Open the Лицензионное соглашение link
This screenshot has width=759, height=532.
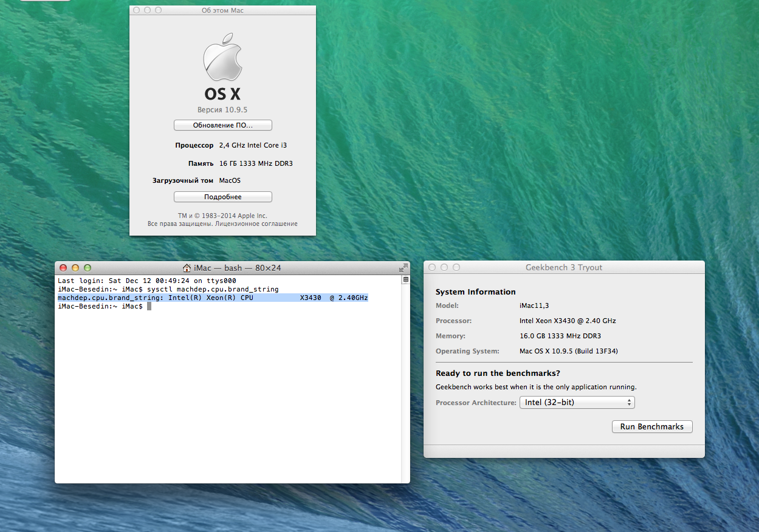point(255,224)
